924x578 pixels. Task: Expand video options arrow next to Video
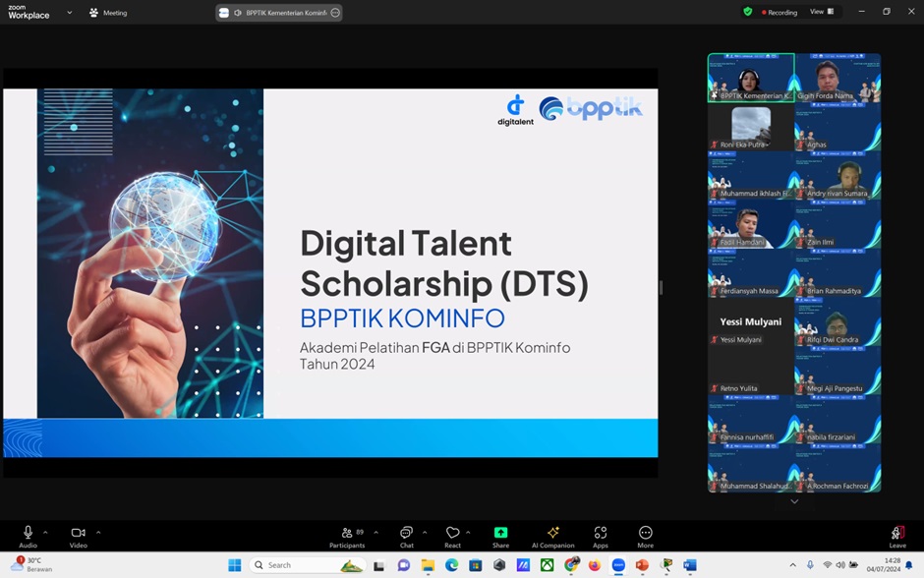click(97, 532)
